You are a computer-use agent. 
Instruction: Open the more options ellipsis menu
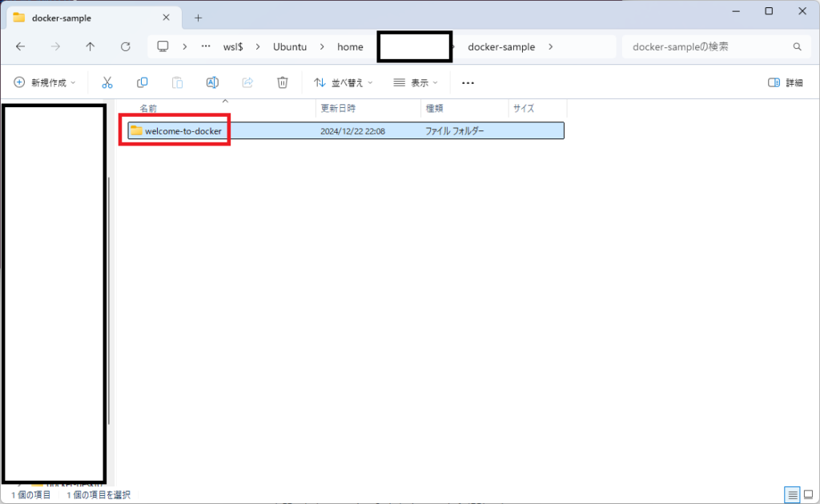[x=468, y=82]
